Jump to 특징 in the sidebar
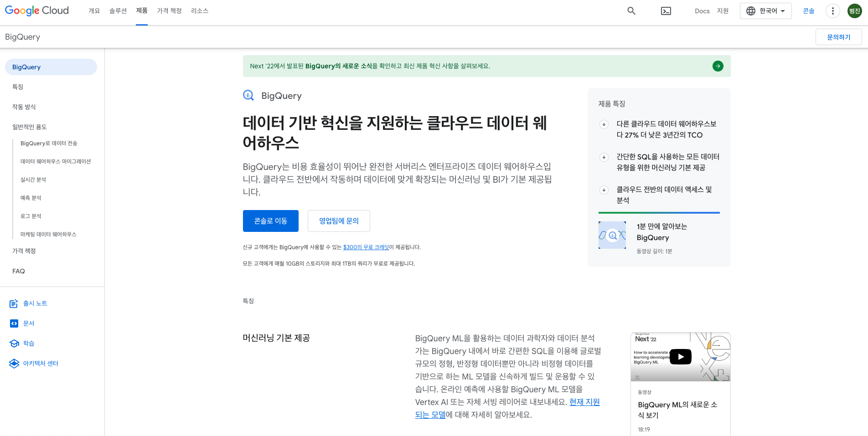 (18, 87)
